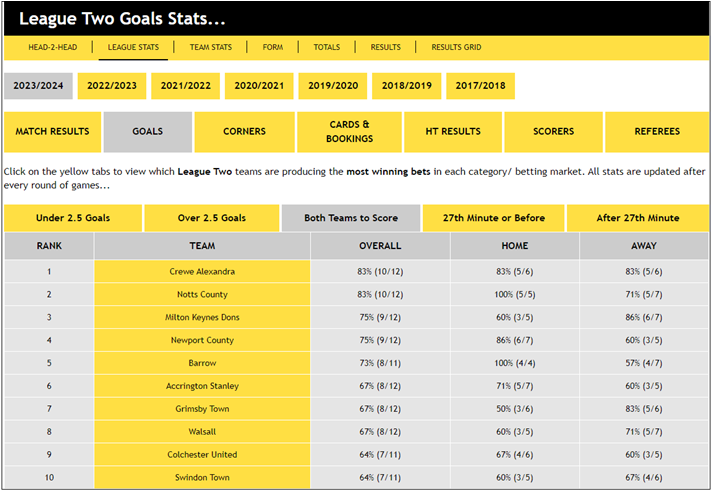Open the Colchester United team link
712x492 pixels.
point(202,454)
